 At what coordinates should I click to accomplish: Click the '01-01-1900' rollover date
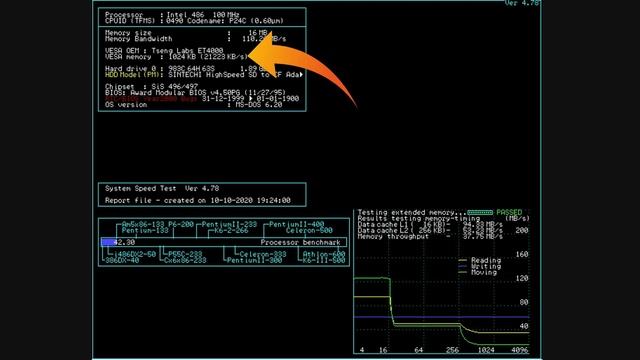pos(278,99)
